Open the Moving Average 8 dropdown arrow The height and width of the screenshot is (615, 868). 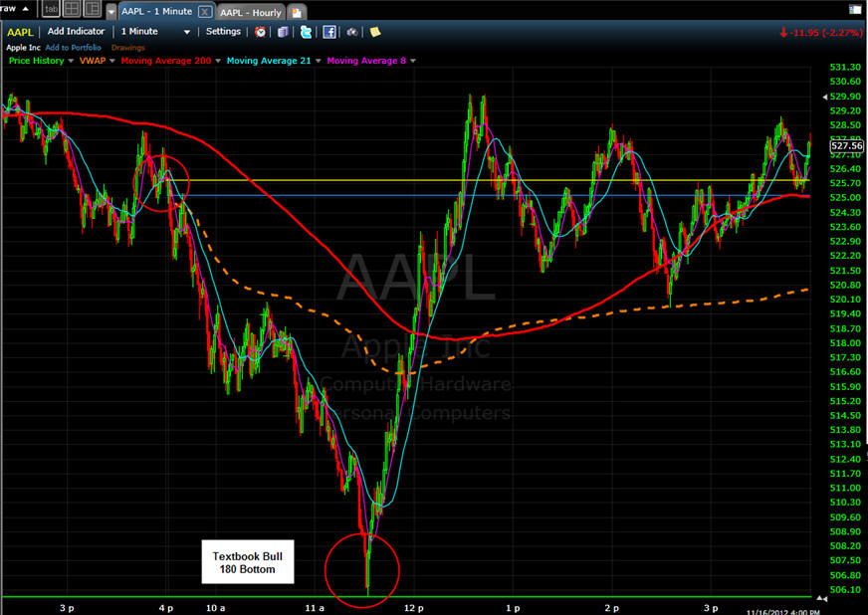412,61
